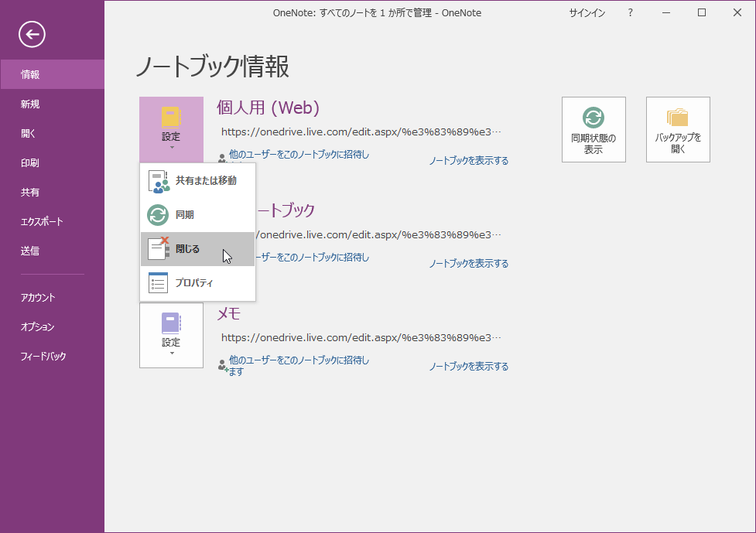
Task: Click the 同期状態の表示 button
Action: (x=594, y=130)
